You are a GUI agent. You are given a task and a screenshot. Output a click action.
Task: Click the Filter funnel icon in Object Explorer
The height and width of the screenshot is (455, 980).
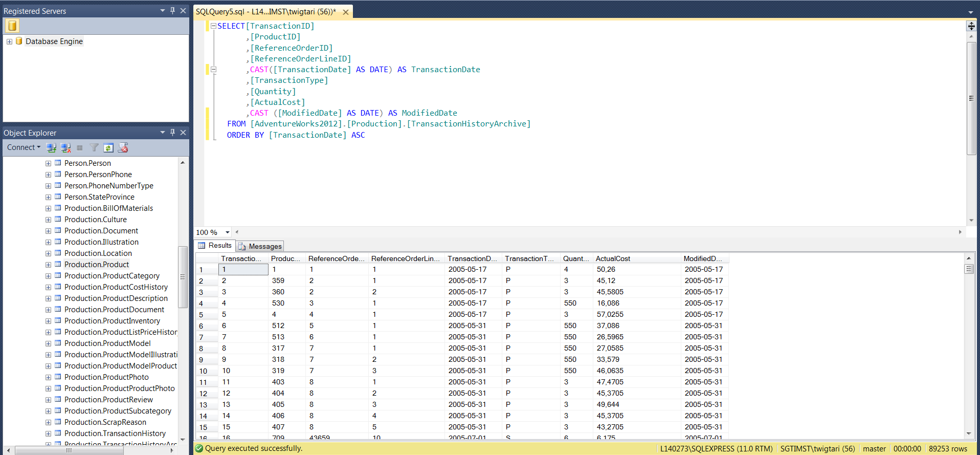tap(94, 148)
